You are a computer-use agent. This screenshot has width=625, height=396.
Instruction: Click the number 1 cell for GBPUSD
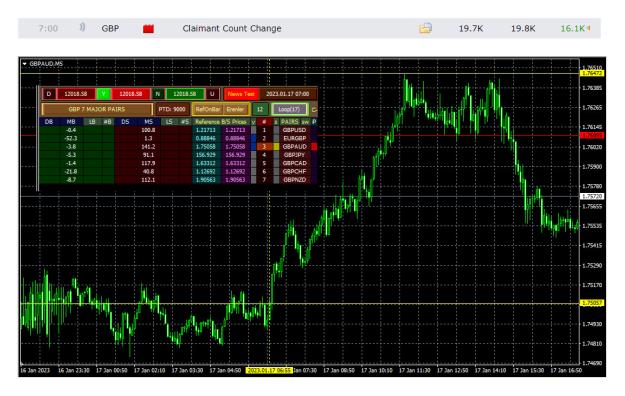[263, 130]
